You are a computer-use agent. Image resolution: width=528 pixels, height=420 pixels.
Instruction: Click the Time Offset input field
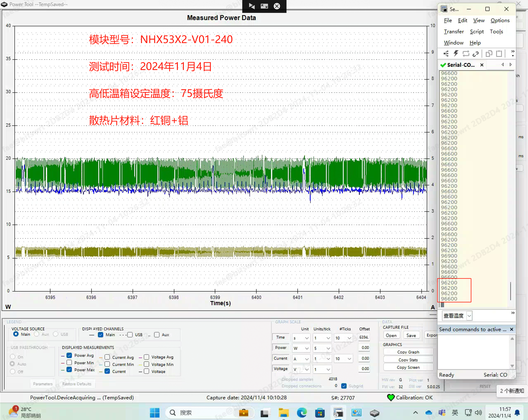click(x=364, y=337)
